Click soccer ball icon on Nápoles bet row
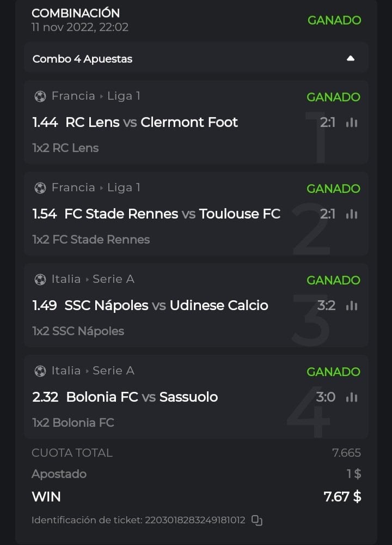Viewport: 392px width, 545px height. click(x=40, y=280)
